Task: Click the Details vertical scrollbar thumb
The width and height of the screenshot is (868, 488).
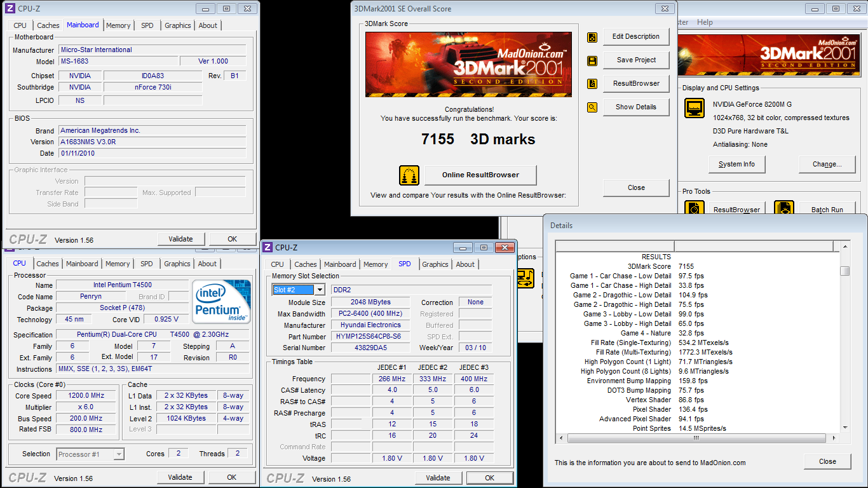Action: pos(844,271)
